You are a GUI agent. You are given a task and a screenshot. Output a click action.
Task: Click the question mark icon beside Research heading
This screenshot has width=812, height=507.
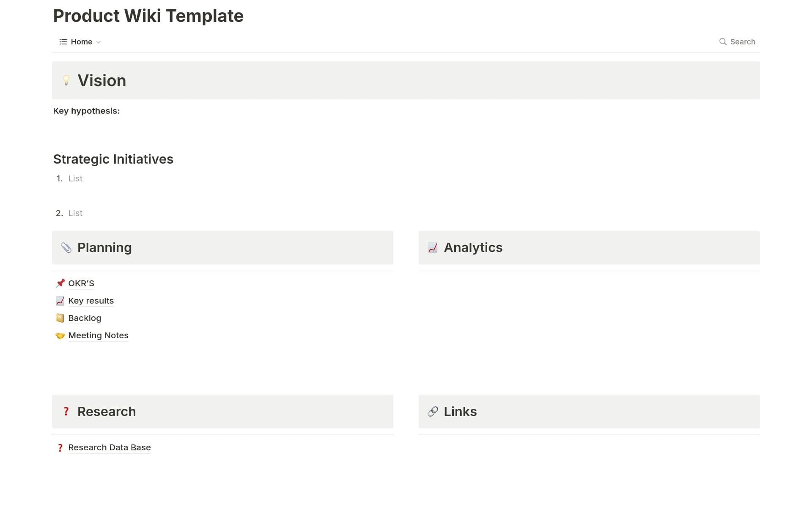[x=66, y=411]
